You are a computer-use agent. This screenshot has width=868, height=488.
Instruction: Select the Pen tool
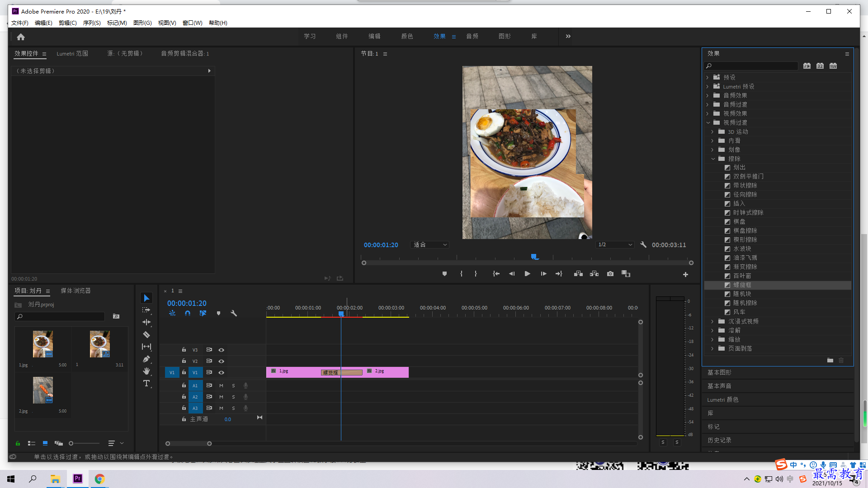[x=146, y=359]
